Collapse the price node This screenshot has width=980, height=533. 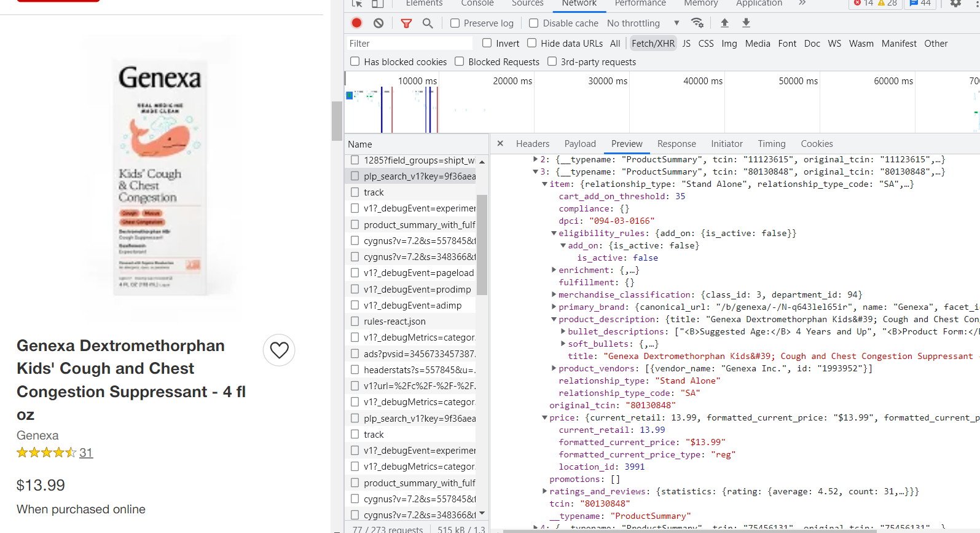[544, 417]
